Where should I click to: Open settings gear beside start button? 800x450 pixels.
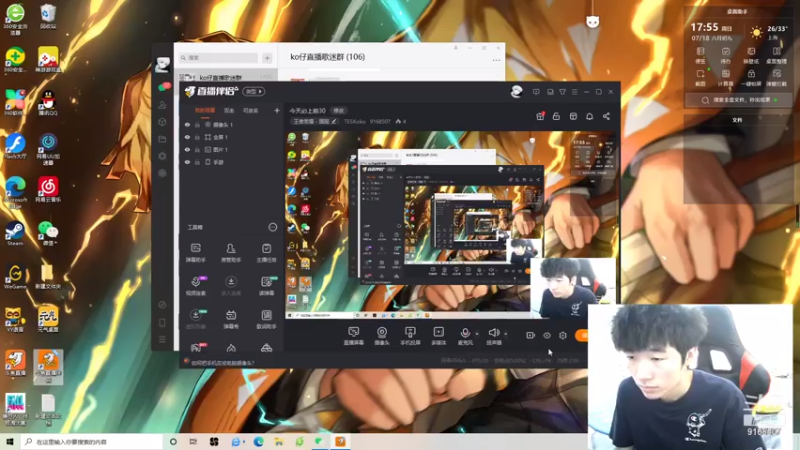click(563, 335)
